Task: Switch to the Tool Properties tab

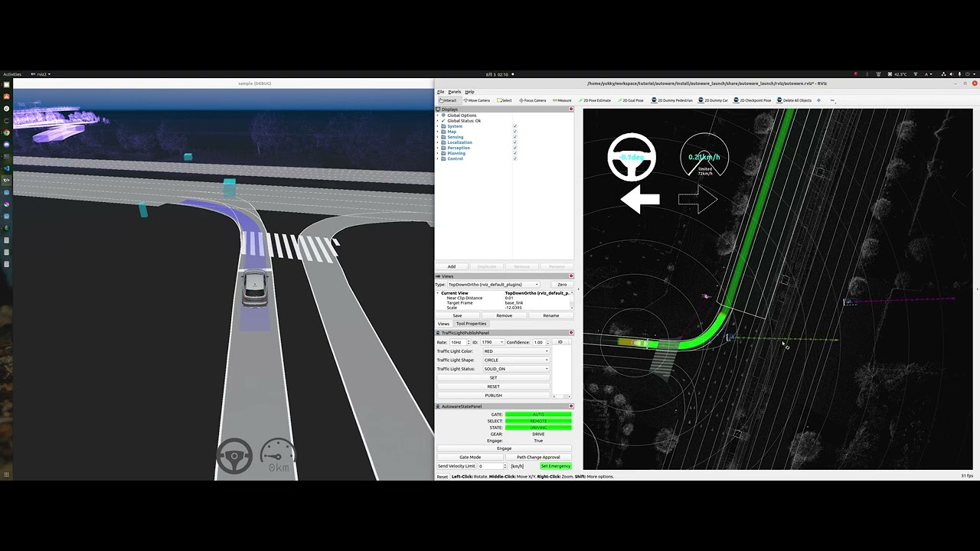Action: click(x=471, y=324)
